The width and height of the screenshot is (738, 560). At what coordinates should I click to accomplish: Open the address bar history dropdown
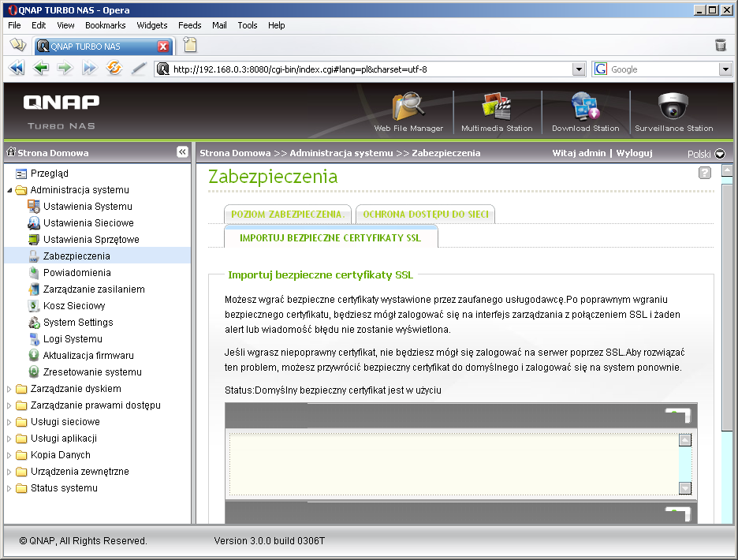(x=579, y=69)
